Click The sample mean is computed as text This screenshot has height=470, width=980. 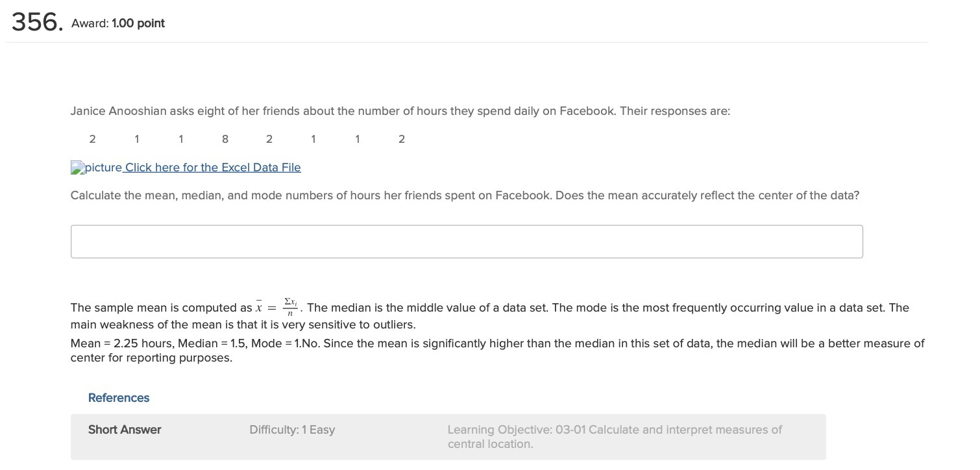[x=162, y=308]
